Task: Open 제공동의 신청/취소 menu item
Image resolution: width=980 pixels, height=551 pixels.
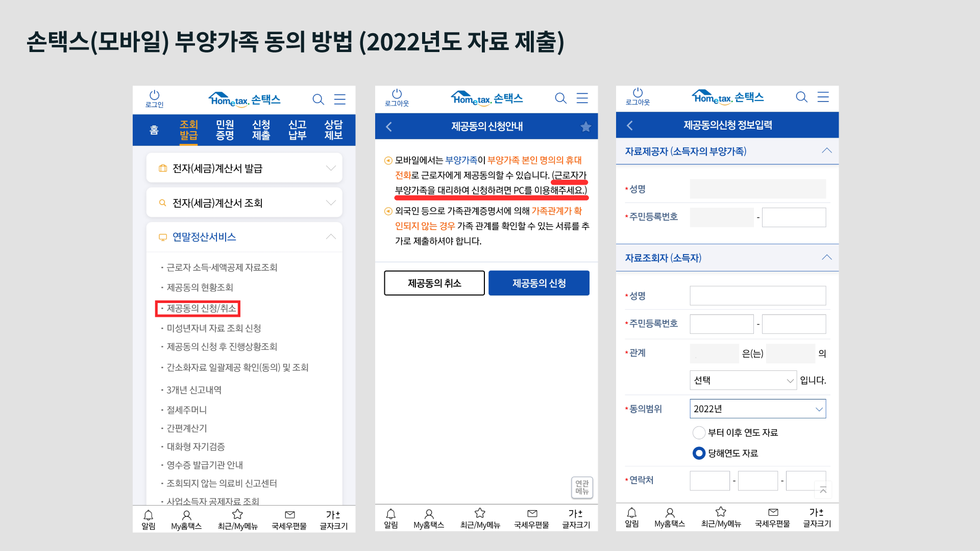Action: tap(198, 309)
